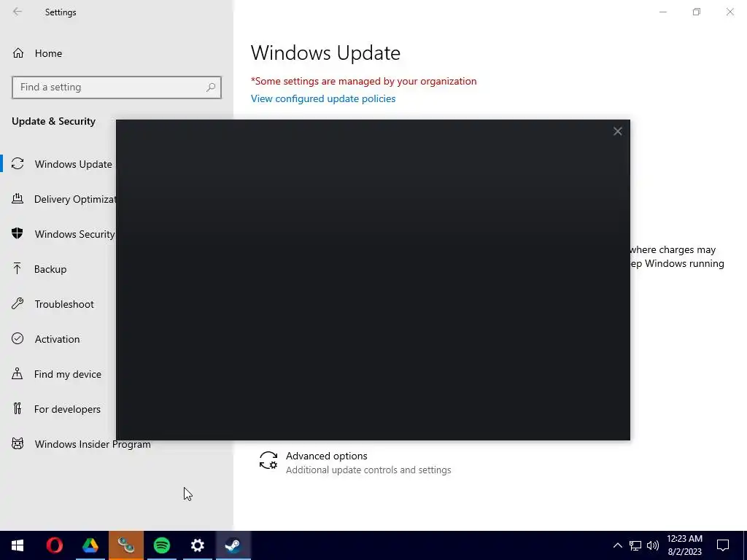This screenshot has width=747, height=560.
Task: Click the Advanced options gear-arrows icon
Action: click(x=268, y=461)
